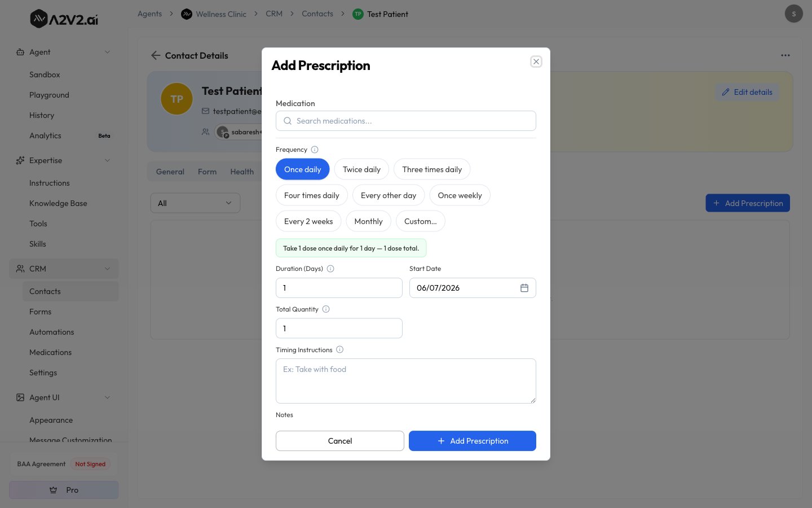Open Knowledge Base in sidebar
The image size is (812, 508).
tap(58, 203)
